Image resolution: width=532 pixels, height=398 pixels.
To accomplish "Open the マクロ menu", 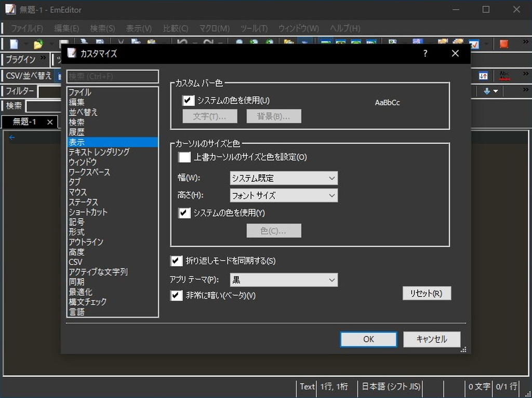I will coord(214,28).
